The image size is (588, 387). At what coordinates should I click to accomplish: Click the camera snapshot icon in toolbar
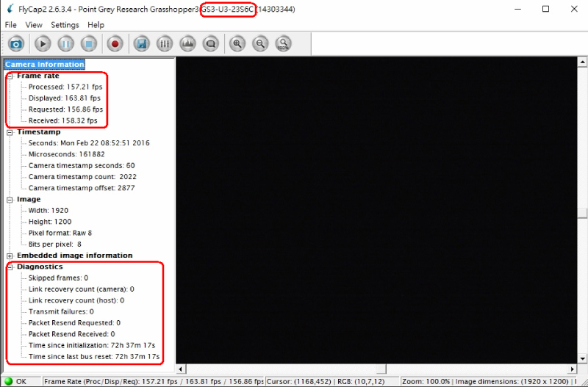[x=16, y=44]
